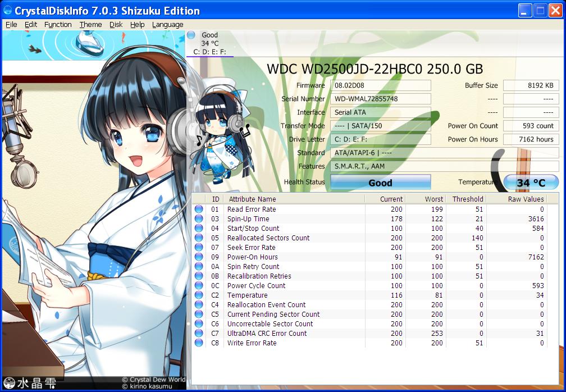The height and width of the screenshot is (392, 566).
Task: Open the Theme menu
Action: pyautogui.click(x=90, y=25)
